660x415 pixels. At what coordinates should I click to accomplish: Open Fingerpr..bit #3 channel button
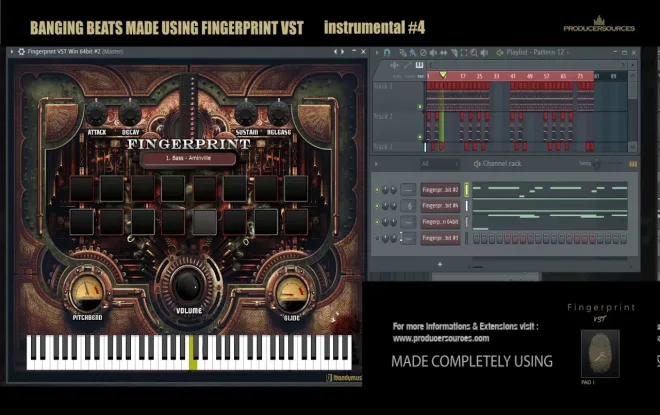[440, 238]
